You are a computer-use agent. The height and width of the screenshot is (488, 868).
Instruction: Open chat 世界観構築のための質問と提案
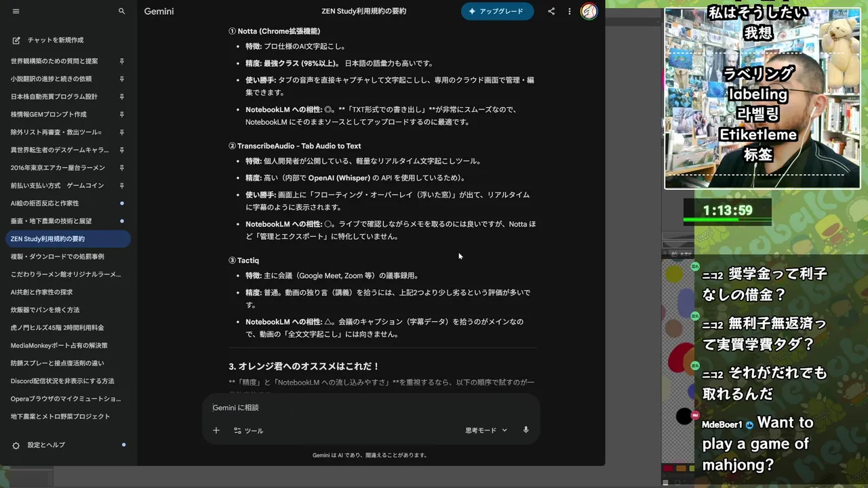[54, 61]
